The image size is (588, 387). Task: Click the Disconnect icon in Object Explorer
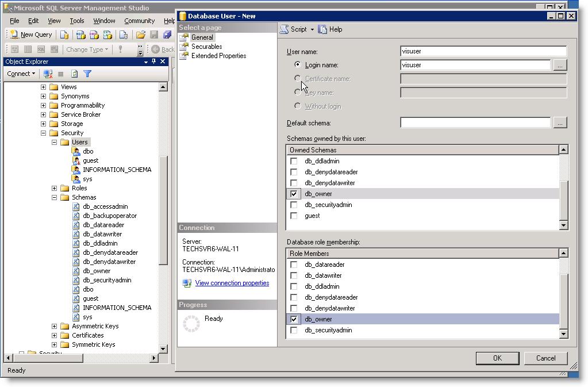coord(48,74)
